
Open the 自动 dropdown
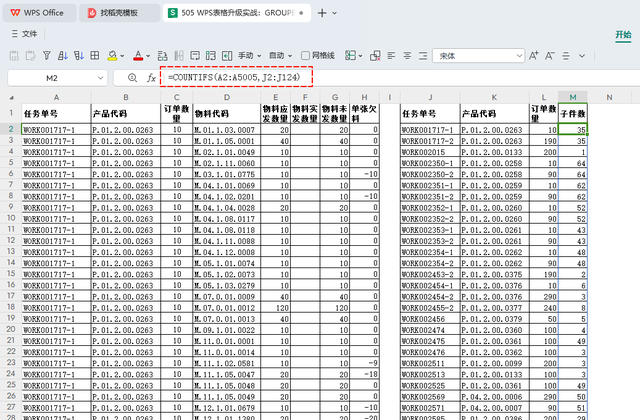pyautogui.click(x=280, y=56)
